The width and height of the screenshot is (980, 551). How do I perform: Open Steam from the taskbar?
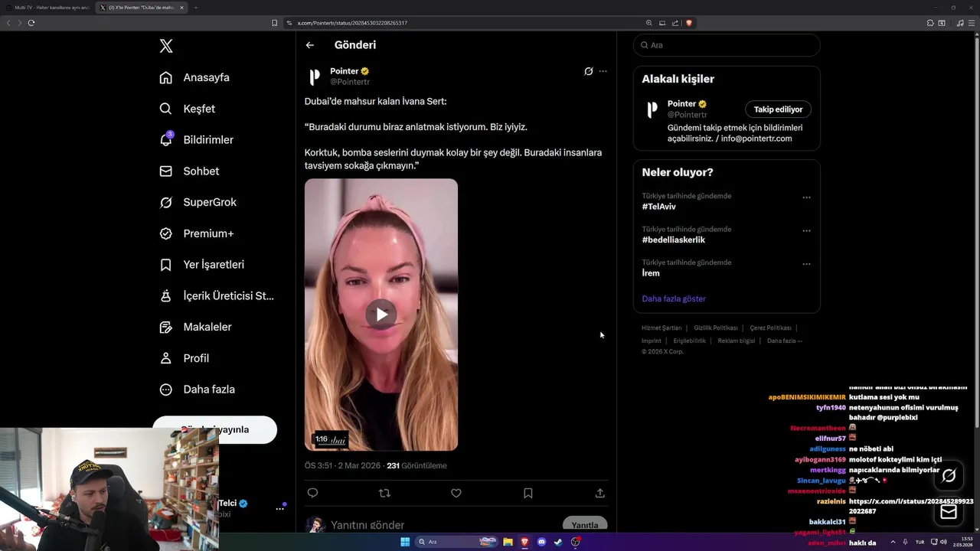tap(558, 542)
